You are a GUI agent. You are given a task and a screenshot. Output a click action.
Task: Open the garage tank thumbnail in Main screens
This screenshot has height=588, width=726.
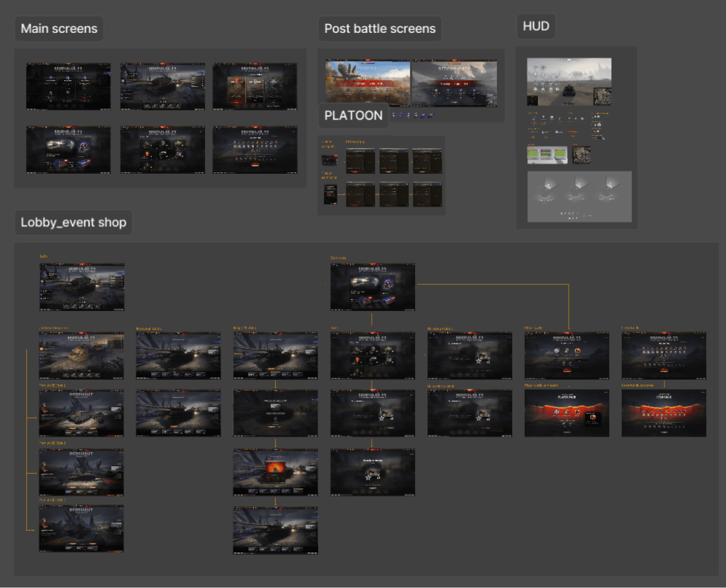tap(163, 87)
